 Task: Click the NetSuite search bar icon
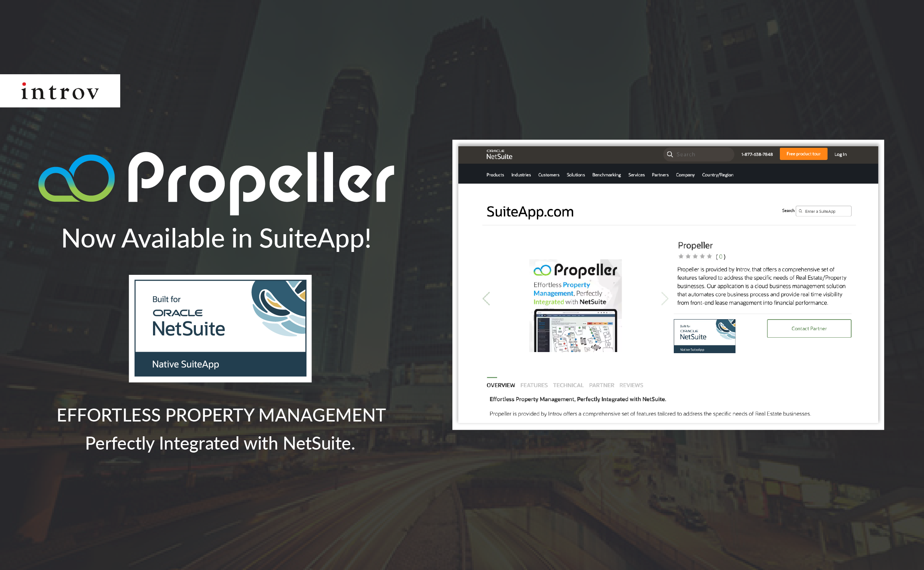click(669, 154)
